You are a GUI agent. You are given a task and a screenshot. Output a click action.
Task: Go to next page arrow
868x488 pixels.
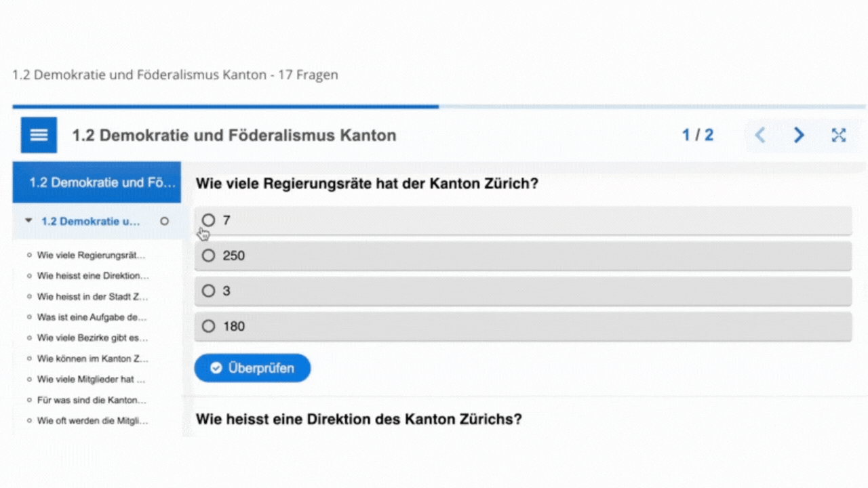click(799, 136)
